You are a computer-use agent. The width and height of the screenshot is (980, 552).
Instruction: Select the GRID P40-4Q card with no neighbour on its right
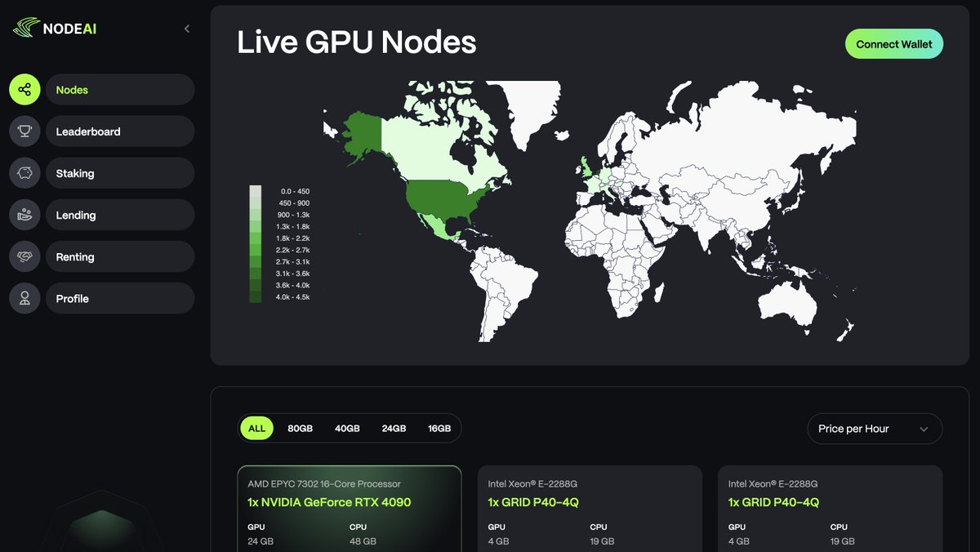click(x=831, y=509)
